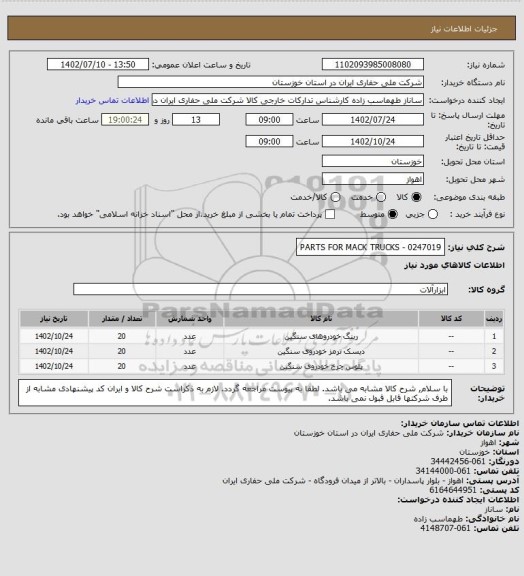Click the buyer notes text box

pos(235,393)
